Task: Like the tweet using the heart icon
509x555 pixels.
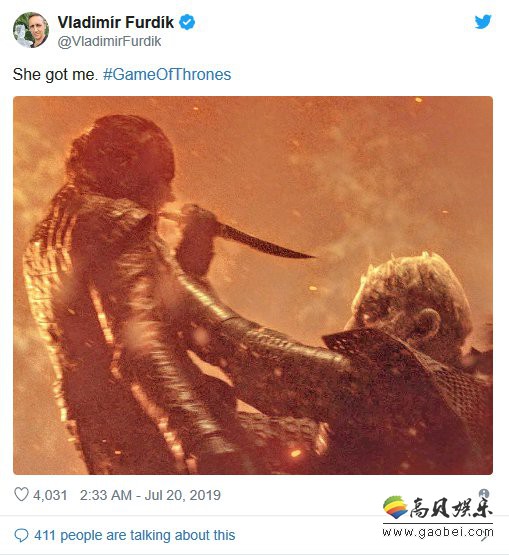Action: pyautogui.click(x=21, y=494)
